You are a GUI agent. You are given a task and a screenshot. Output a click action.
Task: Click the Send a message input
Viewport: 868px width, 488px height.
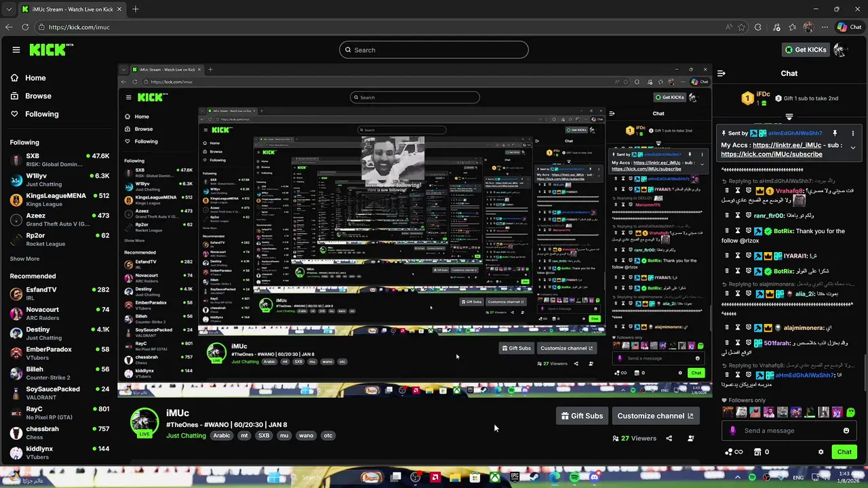click(x=790, y=430)
